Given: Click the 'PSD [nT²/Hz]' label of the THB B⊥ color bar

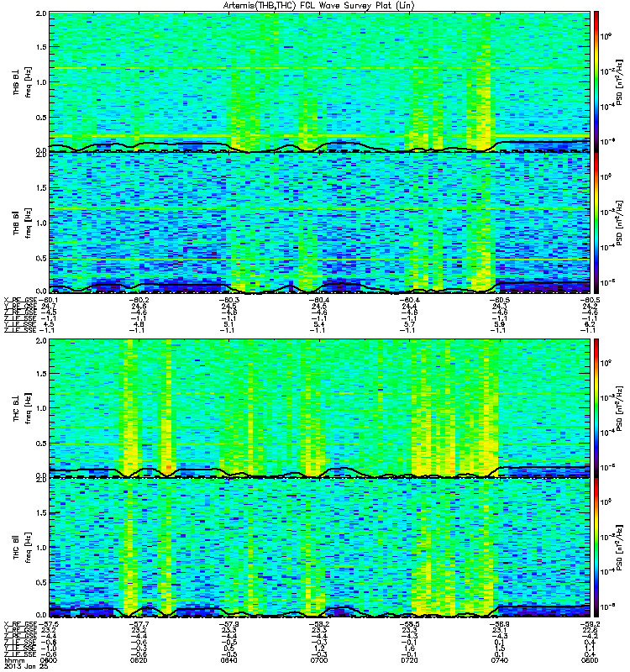Looking at the screenshot, I should [619, 81].
